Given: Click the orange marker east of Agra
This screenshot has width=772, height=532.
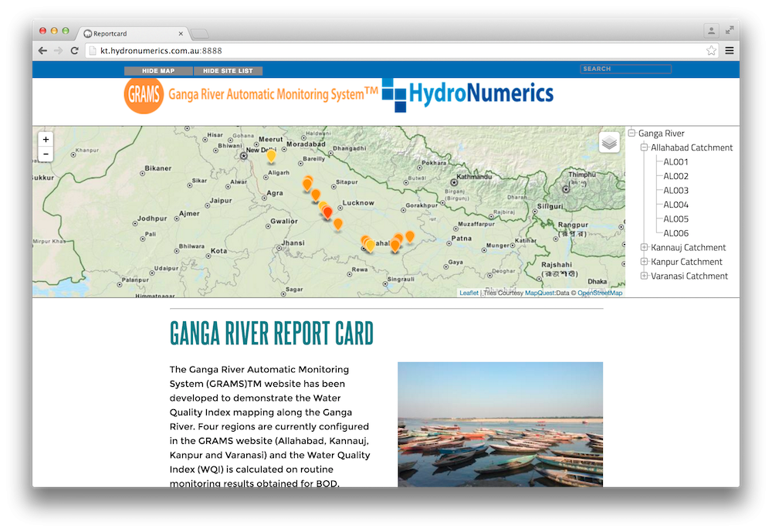Looking at the screenshot, I should (x=316, y=195).
